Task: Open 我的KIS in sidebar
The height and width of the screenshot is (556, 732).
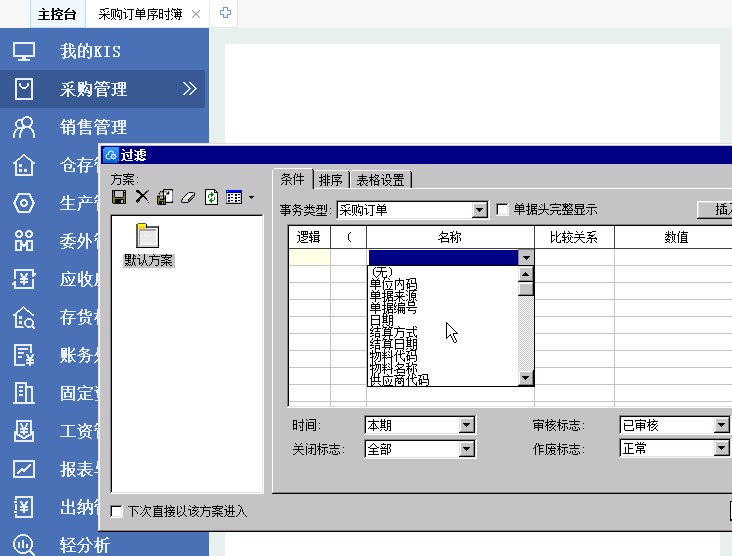Action: coord(90,51)
